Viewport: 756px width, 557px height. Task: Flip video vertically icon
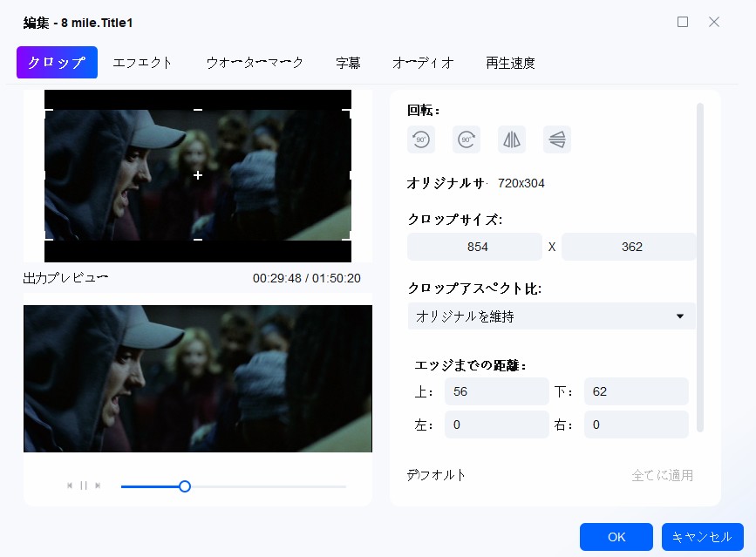pos(557,139)
